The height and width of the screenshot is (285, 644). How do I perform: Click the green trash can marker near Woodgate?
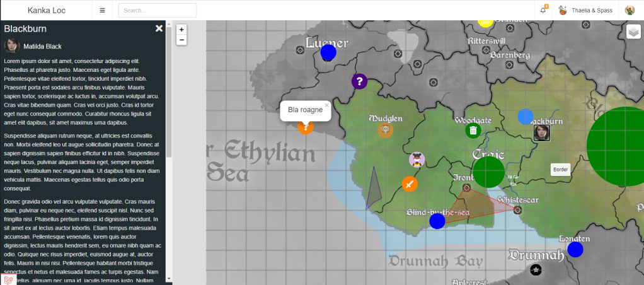tap(473, 131)
